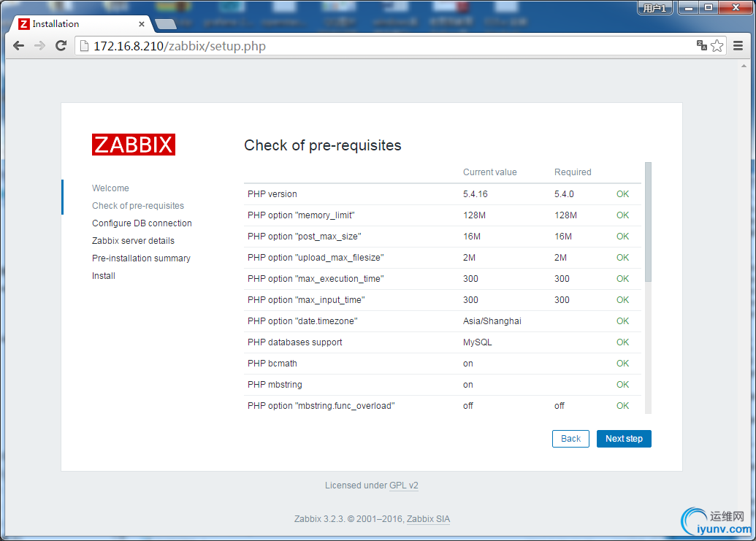
Task: Click the "PHP version" row label
Action: click(272, 194)
